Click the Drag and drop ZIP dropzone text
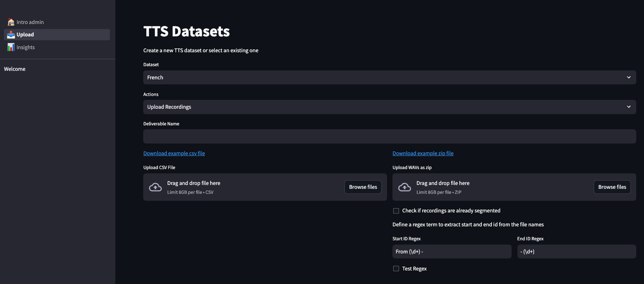This screenshot has height=284, width=644. click(x=443, y=183)
